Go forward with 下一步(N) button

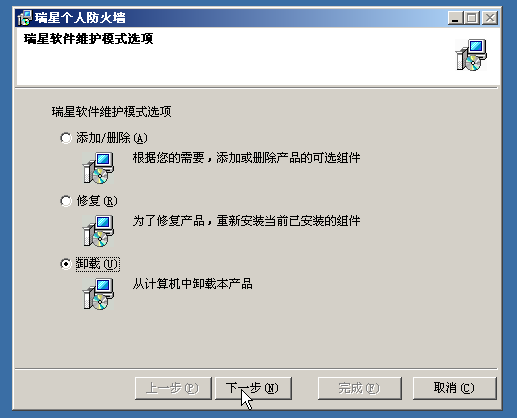[253, 388]
